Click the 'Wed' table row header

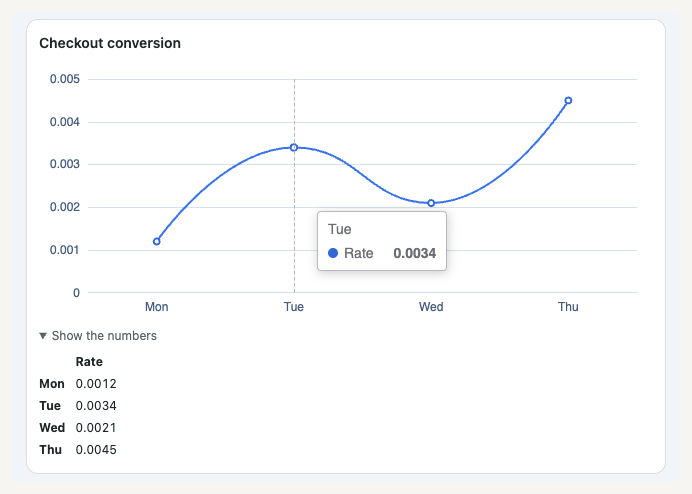52,428
